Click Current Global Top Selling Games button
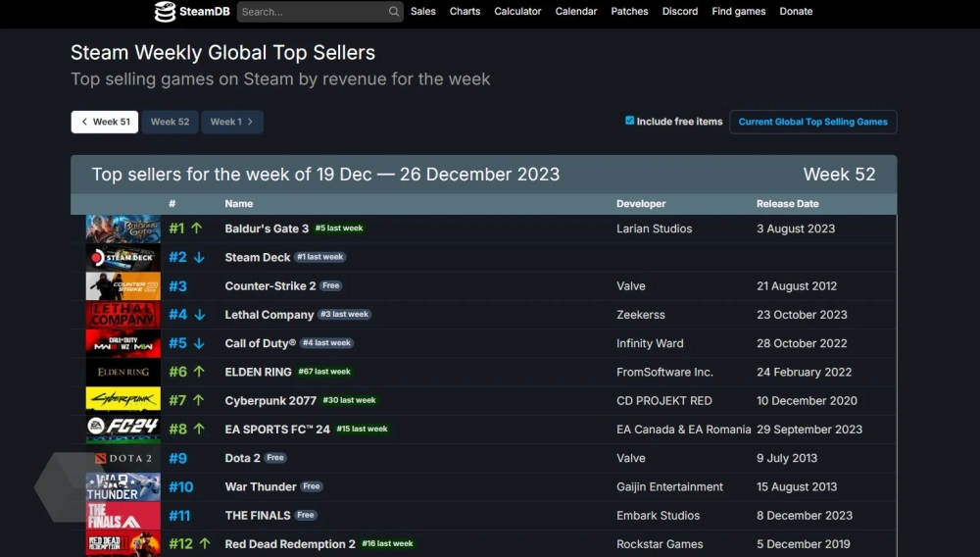The width and height of the screenshot is (980, 557). pyautogui.click(x=812, y=122)
